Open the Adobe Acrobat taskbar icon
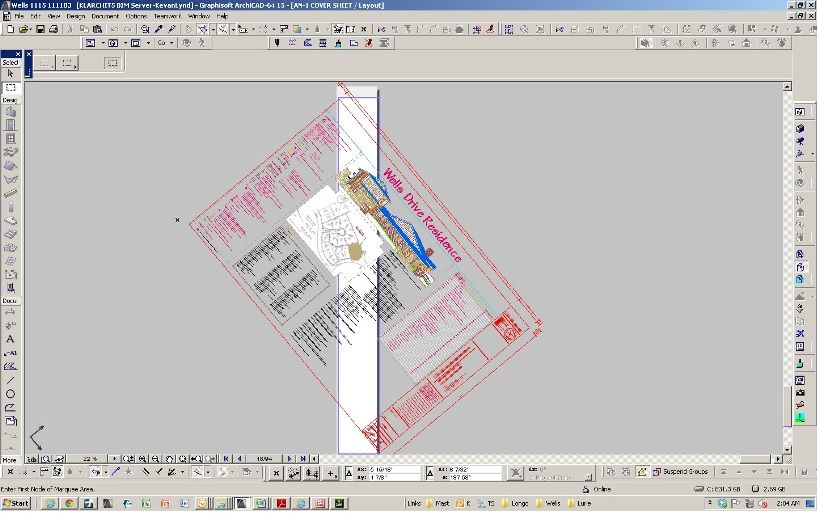The width and height of the screenshot is (819, 515). (282, 504)
